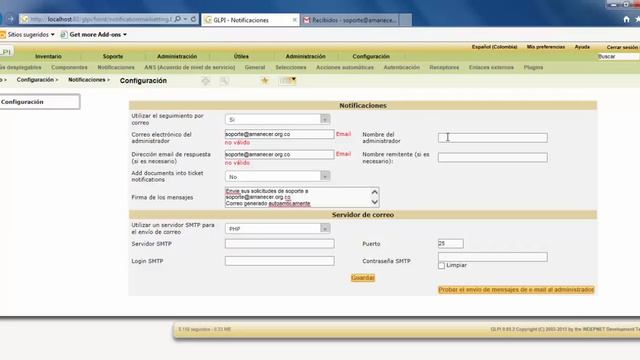Click the add (plus) icon in breadcrumb bar

pos(206,81)
